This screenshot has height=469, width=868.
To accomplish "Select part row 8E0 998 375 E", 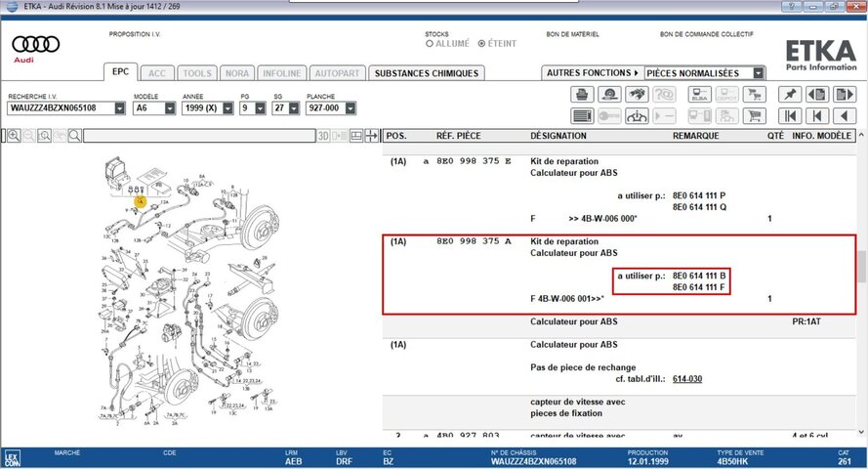I will tap(619, 190).
